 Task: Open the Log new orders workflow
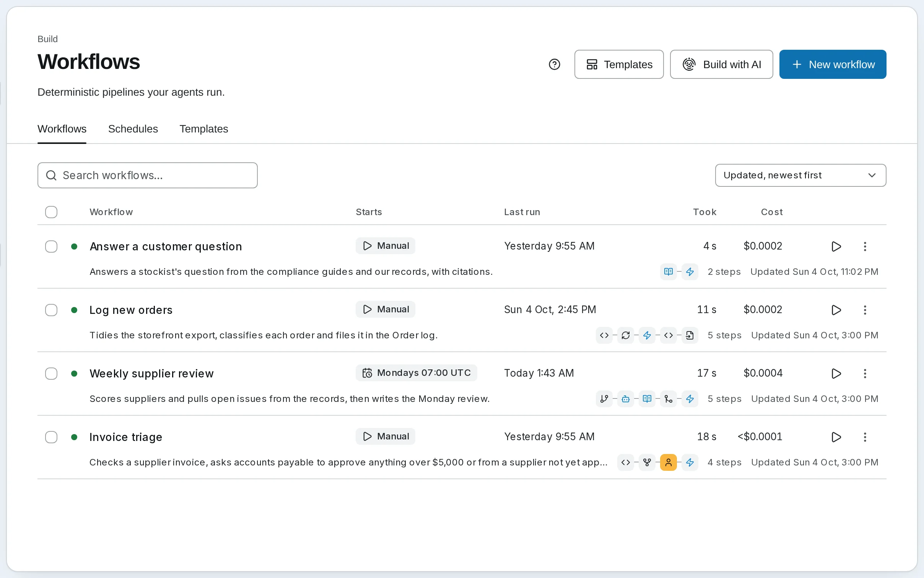click(x=131, y=310)
